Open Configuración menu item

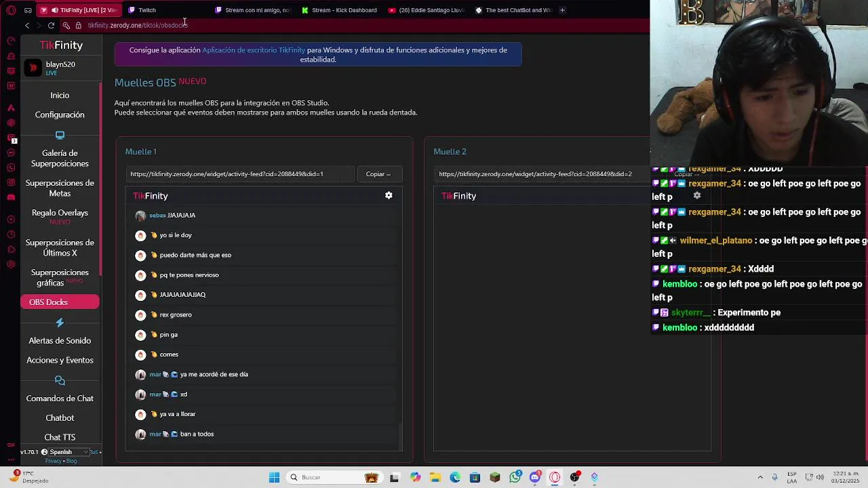click(x=60, y=115)
